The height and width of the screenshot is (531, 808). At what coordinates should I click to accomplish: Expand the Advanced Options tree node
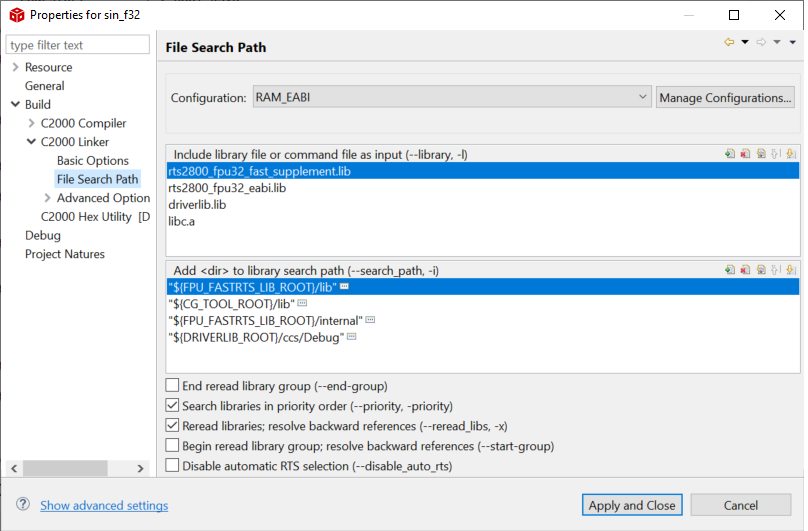coord(46,198)
